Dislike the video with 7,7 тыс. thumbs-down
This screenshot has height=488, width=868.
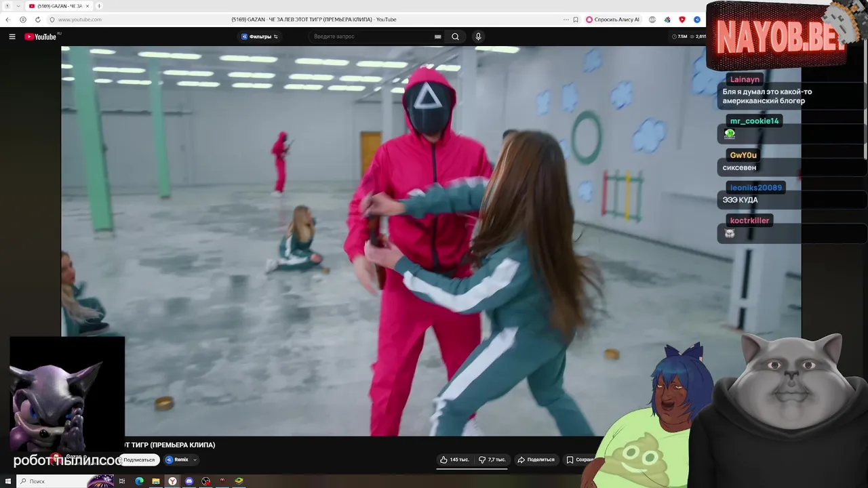[492, 460]
